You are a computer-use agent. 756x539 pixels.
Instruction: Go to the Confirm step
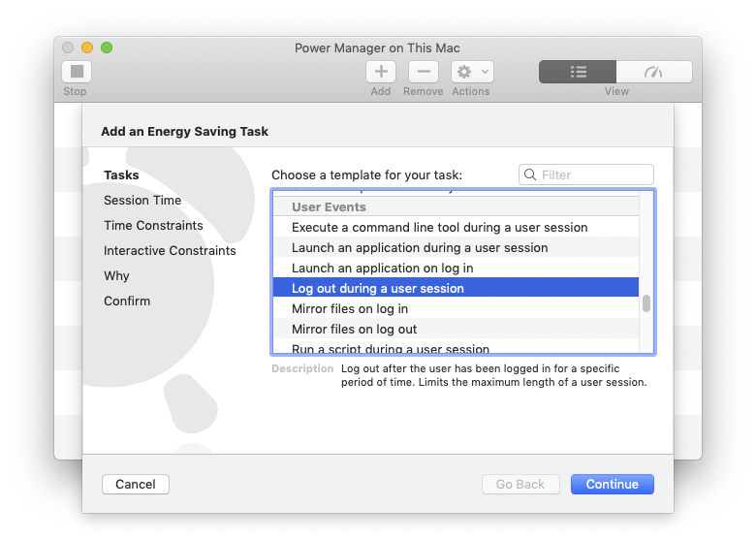click(x=127, y=301)
